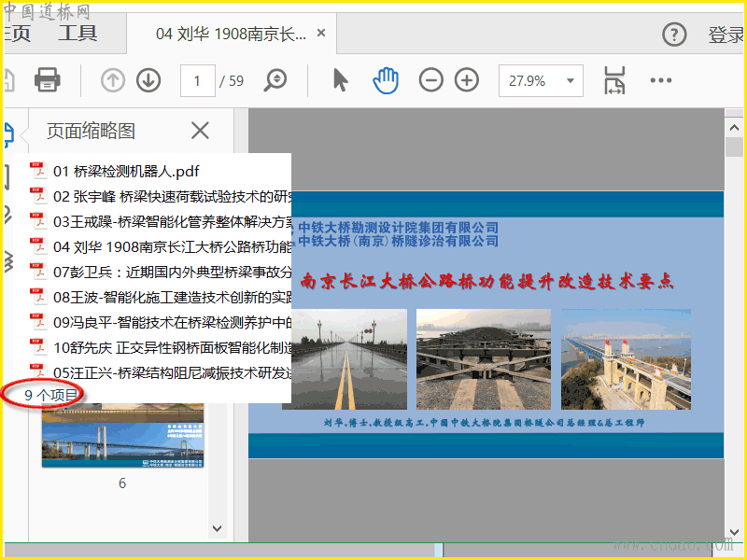Zoom in with the plus button

pos(467,80)
